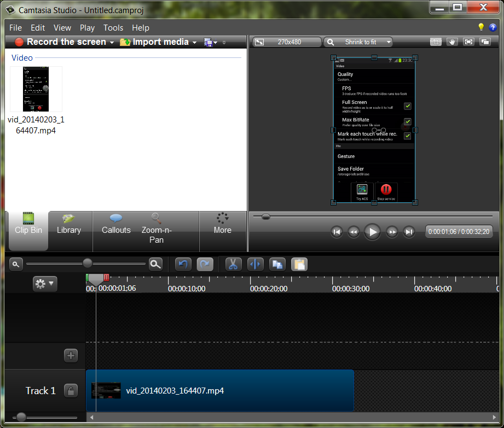This screenshot has width=504, height=428.
Task: Switch preview to full screen icon
Action: pyautogui.click(x=468, y=42)
